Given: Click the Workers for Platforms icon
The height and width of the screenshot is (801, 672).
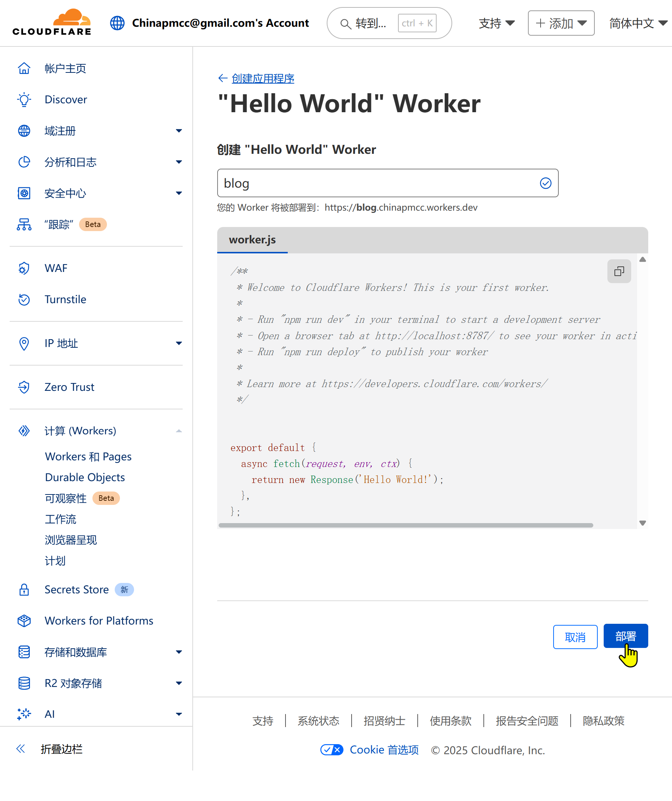Looking at the screenshot, I should click(24, 621).
